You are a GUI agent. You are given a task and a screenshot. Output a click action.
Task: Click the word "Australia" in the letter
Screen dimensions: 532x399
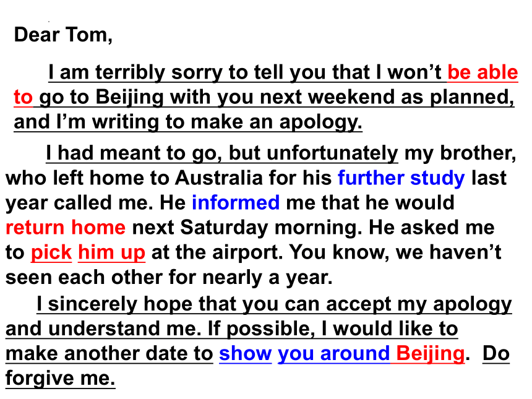219,178
